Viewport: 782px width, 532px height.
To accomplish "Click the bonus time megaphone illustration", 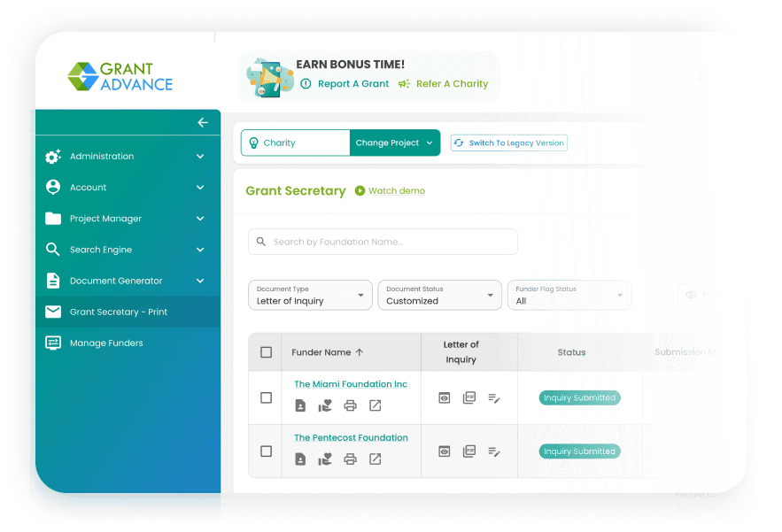I will 270,78.
